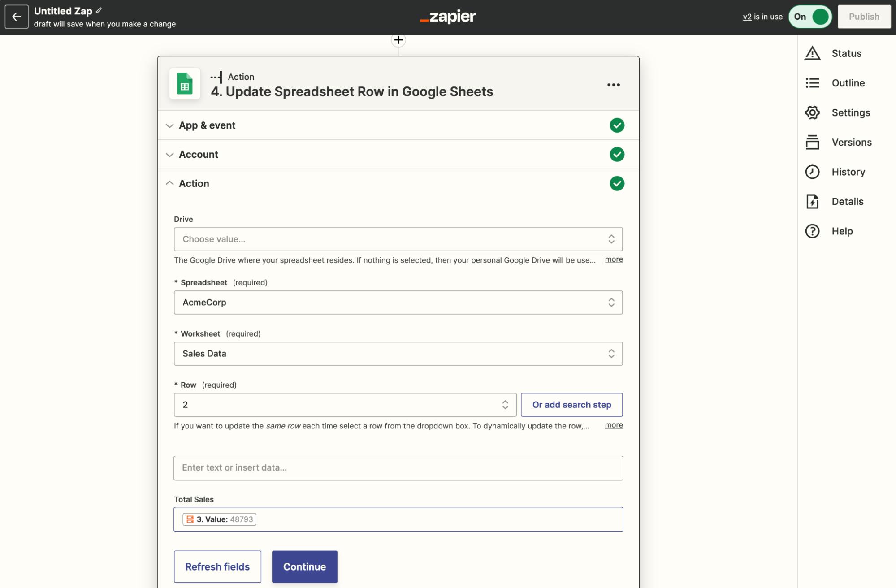
Task: Click the Status warning triangle icon
Action: pos(812,53)
